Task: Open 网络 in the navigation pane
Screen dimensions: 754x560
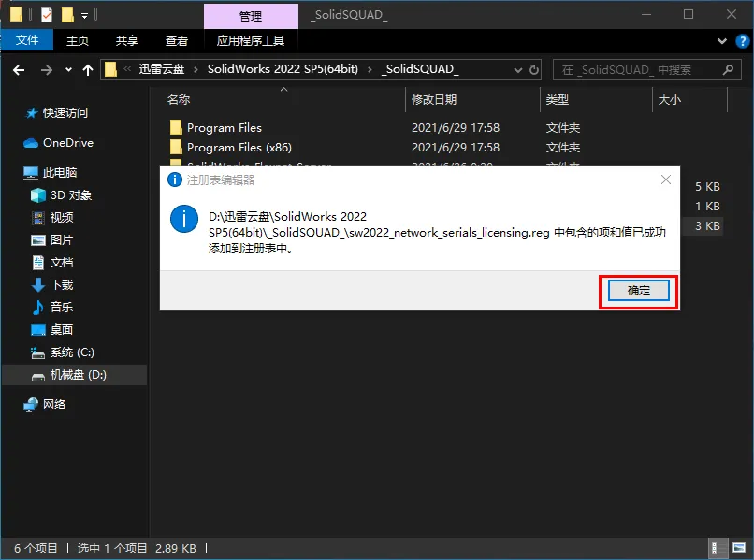Action: 54,405
